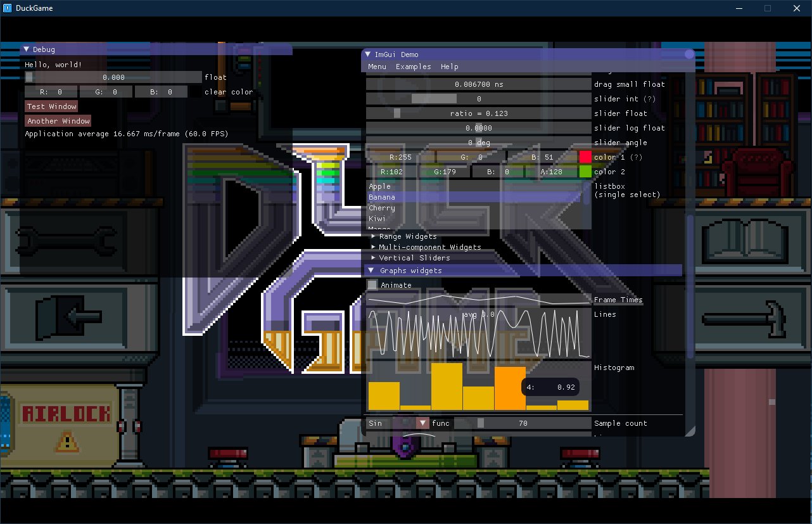
Task: Close the ImGui Demo window with round button
Action: (x=688, y=54)
